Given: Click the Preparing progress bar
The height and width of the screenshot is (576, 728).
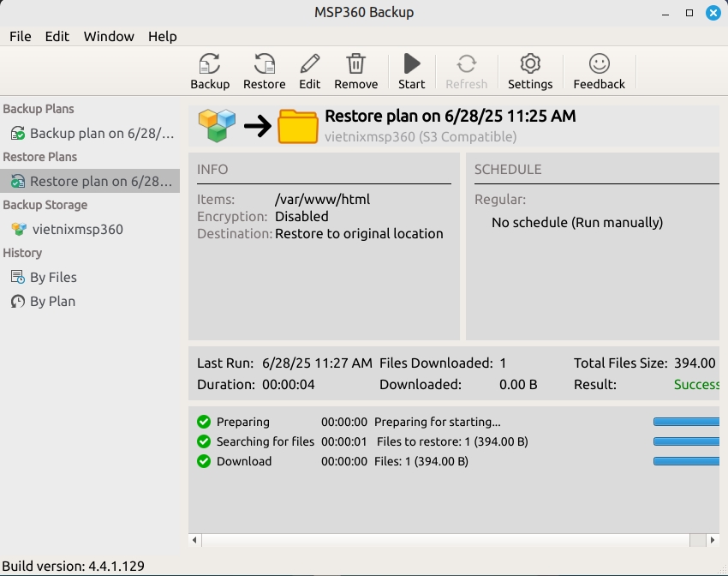Looking at the screenshot, I should pyautogui.click(x=686, y=422).
